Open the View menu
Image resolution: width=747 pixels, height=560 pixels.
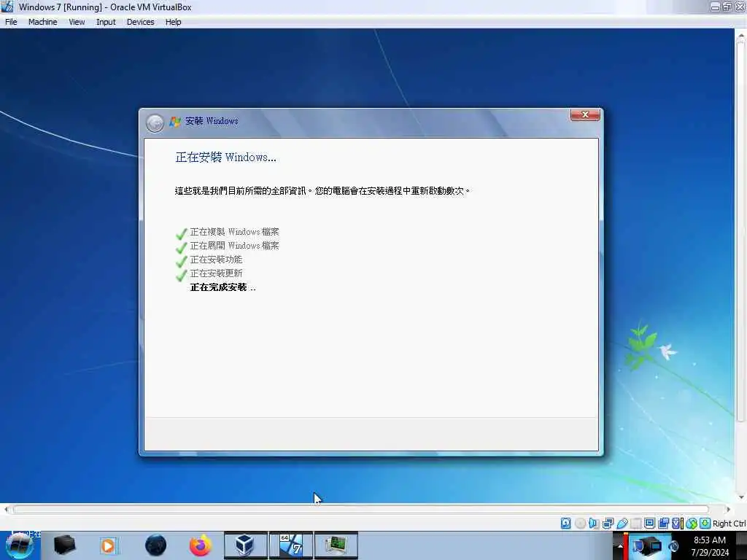[x=77, y=22]
